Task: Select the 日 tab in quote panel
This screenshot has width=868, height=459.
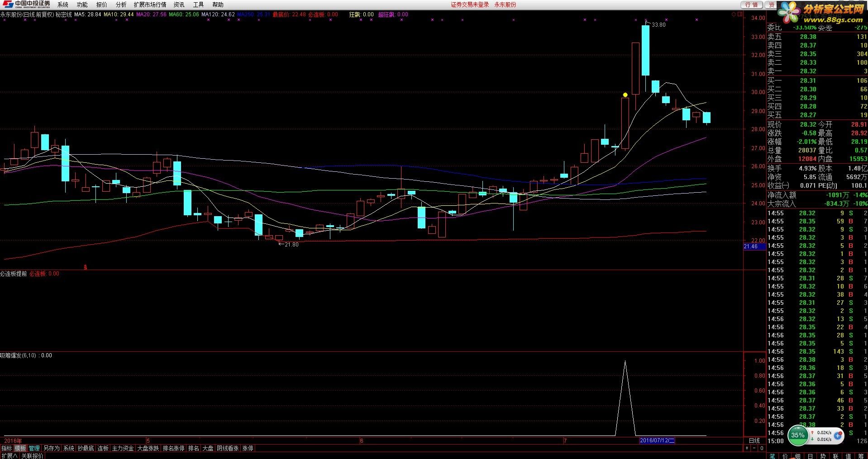Action: coord(810,456)
